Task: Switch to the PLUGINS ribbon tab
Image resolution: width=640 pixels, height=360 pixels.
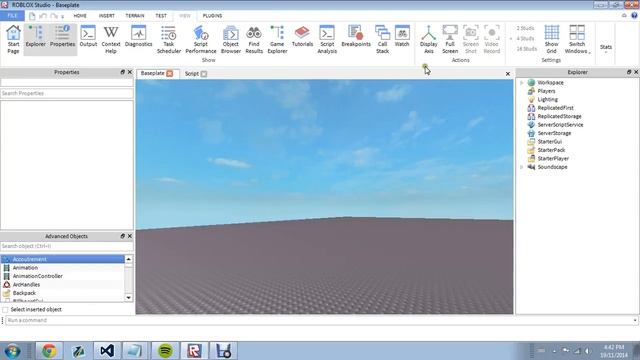Action: click(212, 16)
